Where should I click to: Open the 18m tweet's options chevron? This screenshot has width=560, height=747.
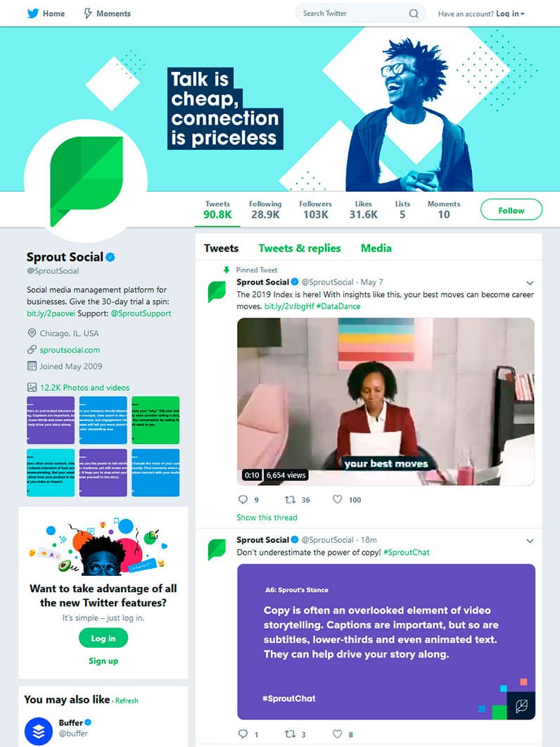click(x=530, y=541)
